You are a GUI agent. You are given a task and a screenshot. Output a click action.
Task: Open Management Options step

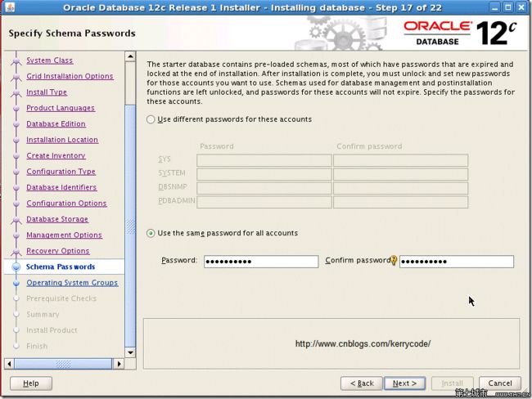tap(64, 235)
